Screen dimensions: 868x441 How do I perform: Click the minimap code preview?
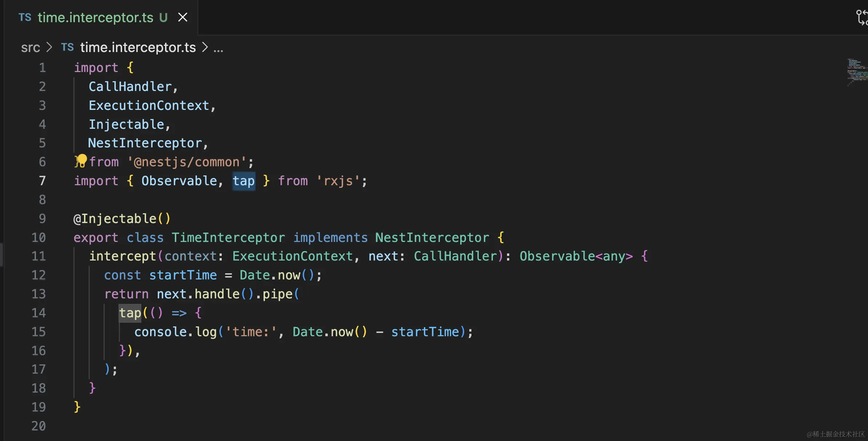(857, 72)
